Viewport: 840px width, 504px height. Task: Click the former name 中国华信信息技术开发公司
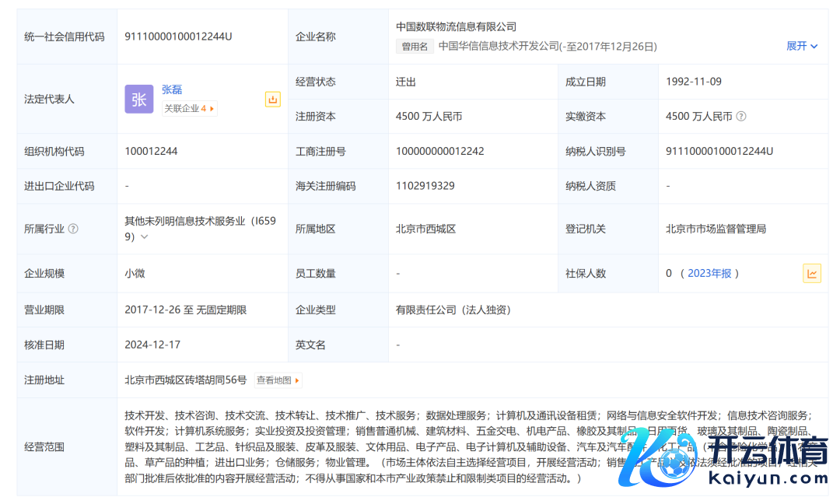tap(498, 47)
